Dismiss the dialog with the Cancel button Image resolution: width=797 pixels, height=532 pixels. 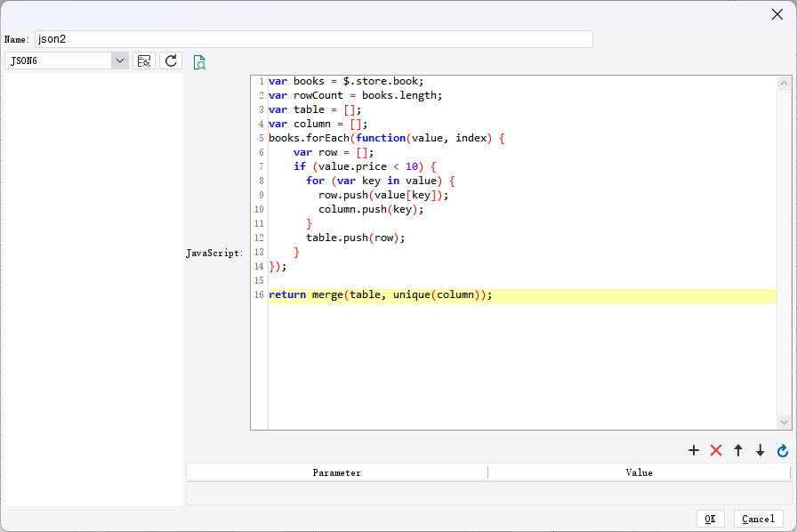point(757,519)
